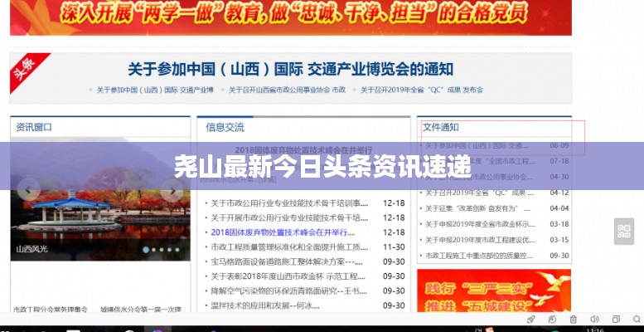
Task: Click the rocket accelerator icon in browser status bar
Action: 530,320
